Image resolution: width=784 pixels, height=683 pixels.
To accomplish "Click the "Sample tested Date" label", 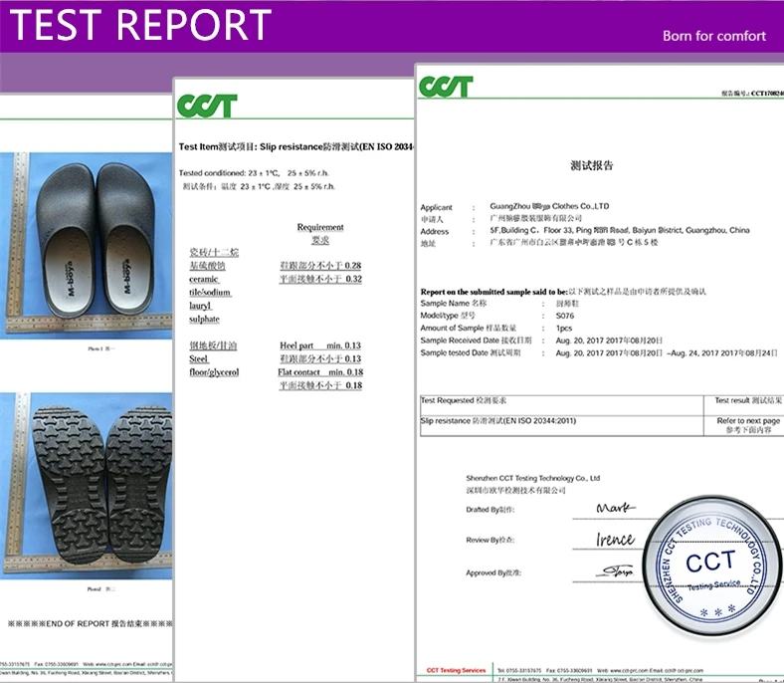I will click(x=470, y=352).
